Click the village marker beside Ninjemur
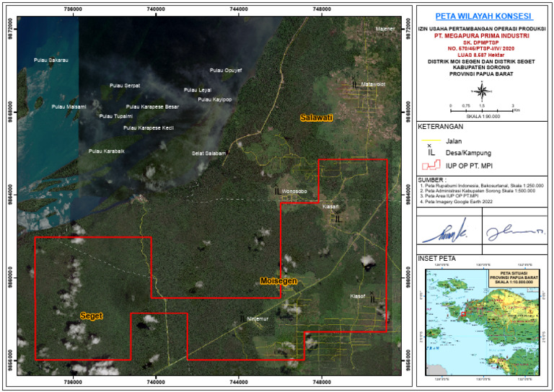The image size is (554, 392). point(242,318)
